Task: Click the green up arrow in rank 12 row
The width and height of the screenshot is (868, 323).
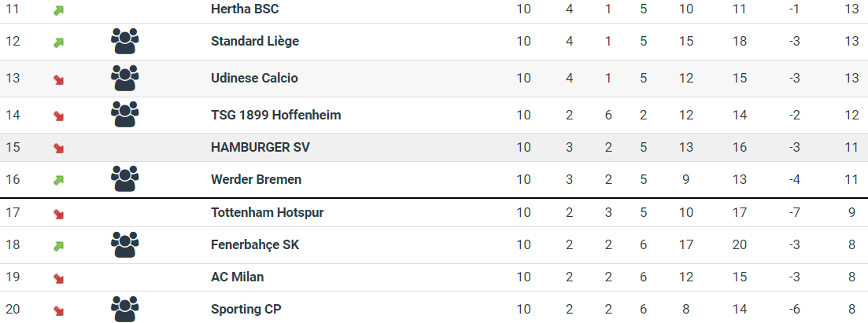Action: point(59,42)
